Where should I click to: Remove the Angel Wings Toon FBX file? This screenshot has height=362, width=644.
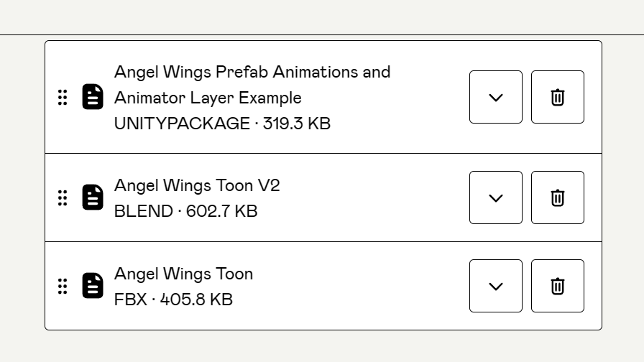click(557, 286)
